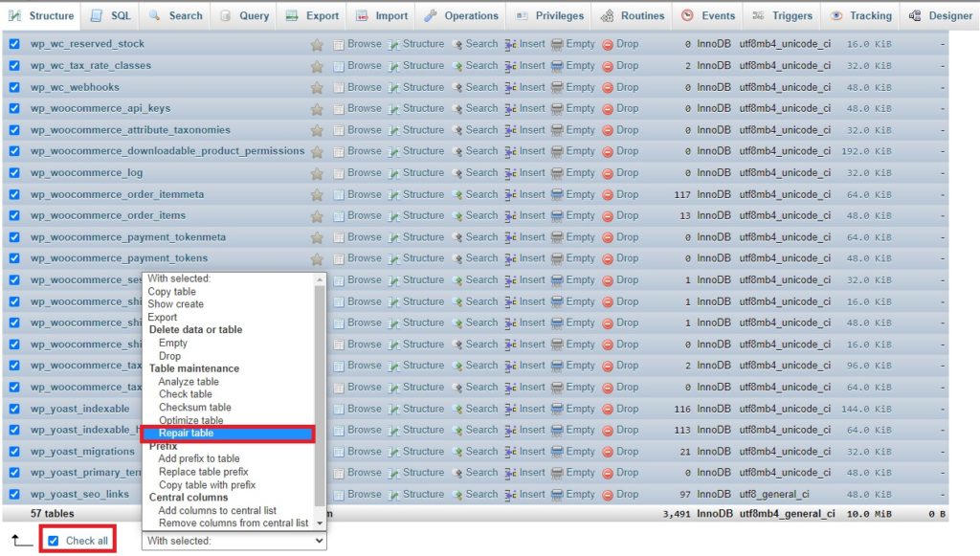The width and height of the screenshot is (980, 556).
Task: Uncheck the Check all checkbox
Action: (54, 541)
